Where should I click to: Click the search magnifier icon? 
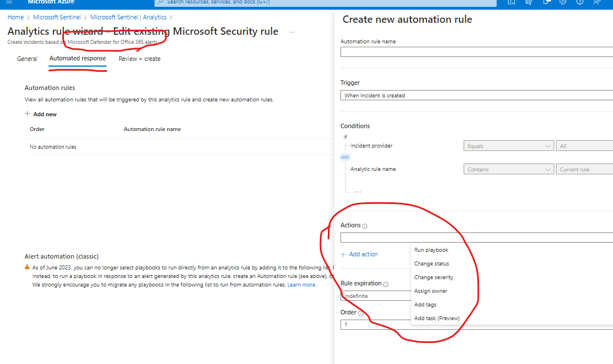pos(160,2)
